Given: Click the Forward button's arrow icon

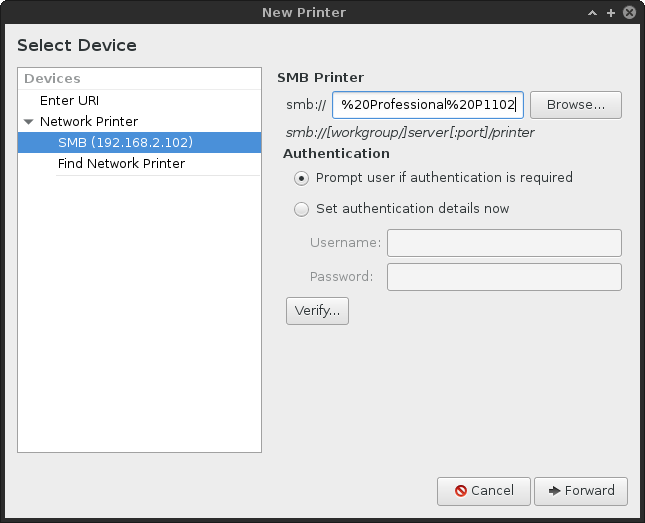Looking at the screenshot, I should point(552,491).
